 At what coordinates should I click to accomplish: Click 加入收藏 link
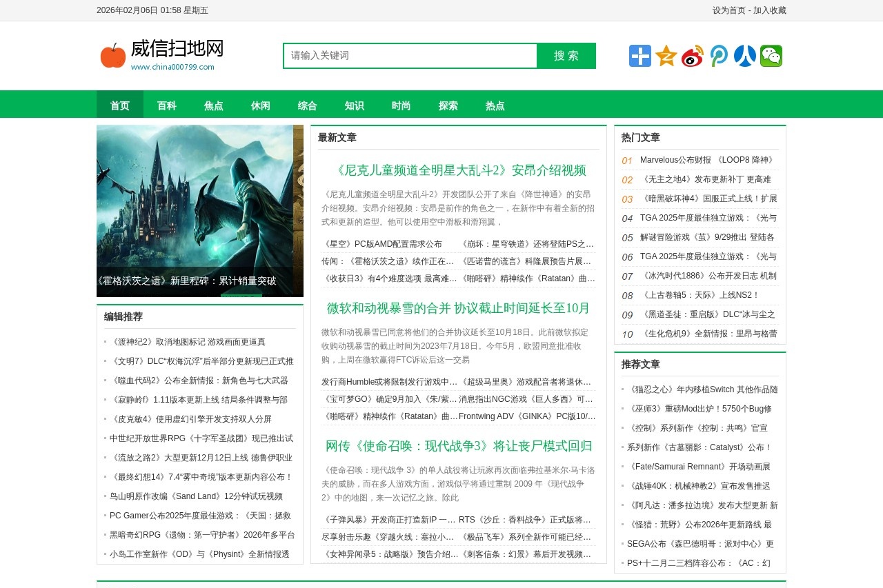pyautogui.click(x=770, y=10)
